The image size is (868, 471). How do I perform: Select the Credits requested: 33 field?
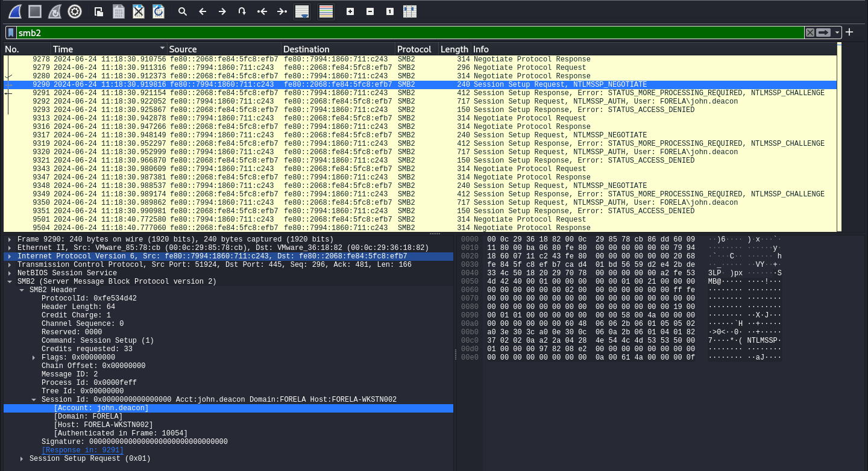(87, 349)
